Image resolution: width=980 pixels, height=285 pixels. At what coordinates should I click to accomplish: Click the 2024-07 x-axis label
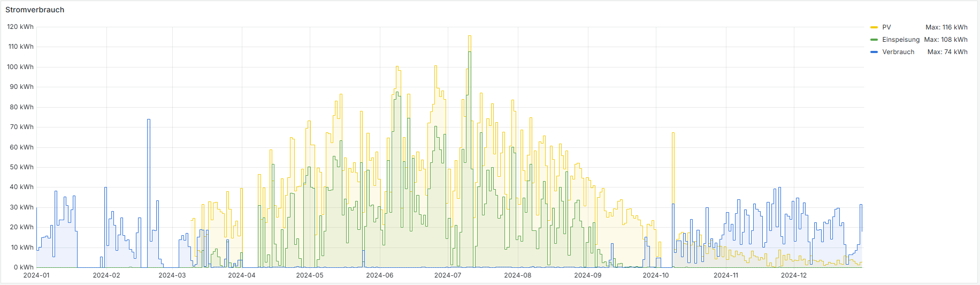448,275
